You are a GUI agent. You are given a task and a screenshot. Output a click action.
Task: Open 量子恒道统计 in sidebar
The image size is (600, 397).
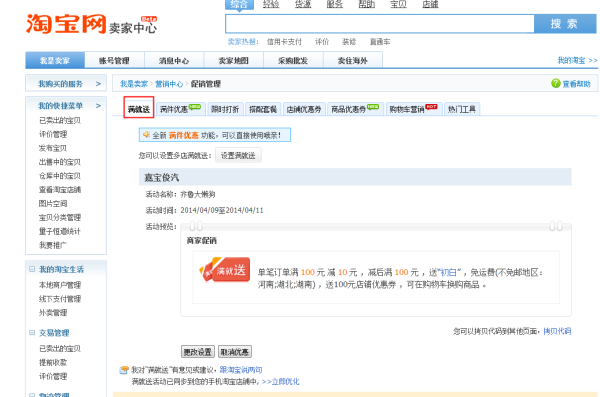tap(60, 231)
